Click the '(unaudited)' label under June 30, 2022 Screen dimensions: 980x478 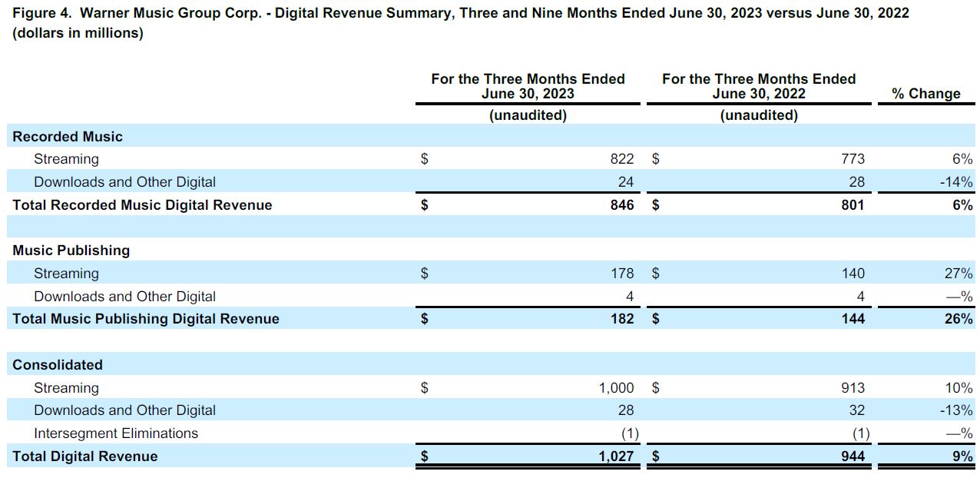(x=759, y=115)
